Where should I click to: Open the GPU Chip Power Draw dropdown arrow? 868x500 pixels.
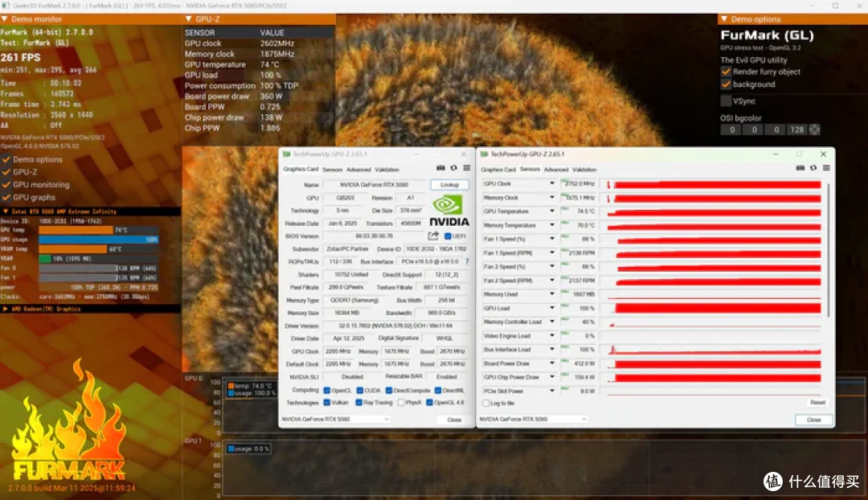coord(552,377)
